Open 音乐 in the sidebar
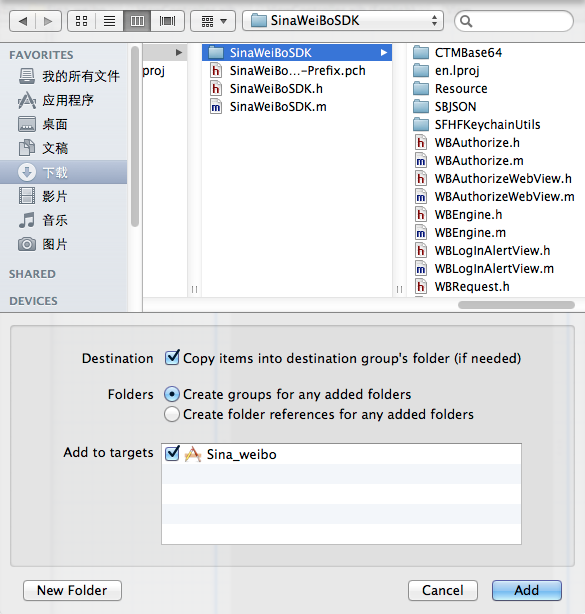The height and width of the screenshot is (614, 585). tap(63, 220)
